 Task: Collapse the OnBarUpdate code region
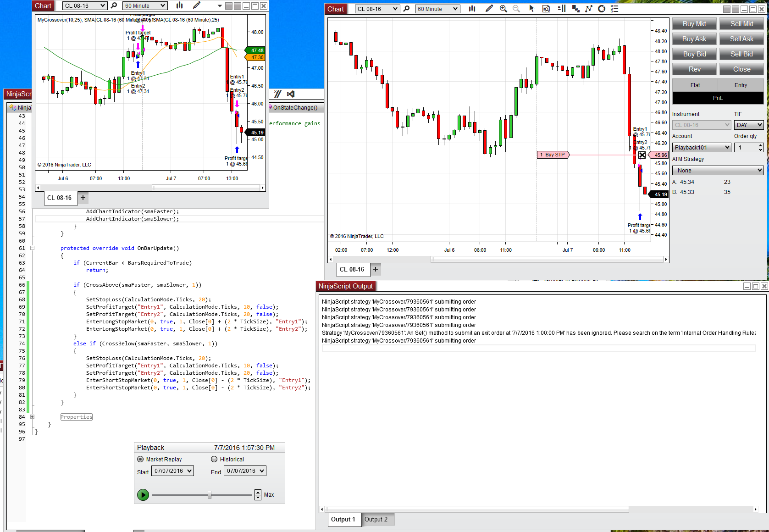coord(33,248)
